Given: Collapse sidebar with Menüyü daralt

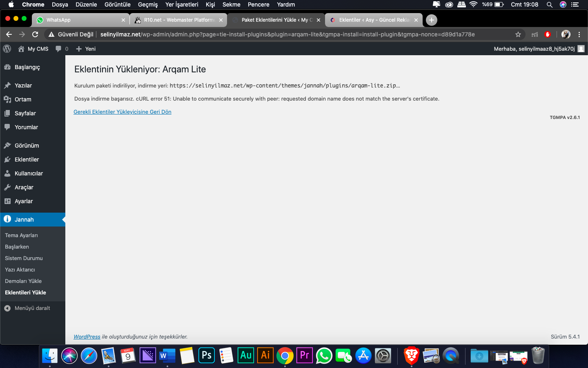Looking at the screenshot, I should tap(33, 308).
